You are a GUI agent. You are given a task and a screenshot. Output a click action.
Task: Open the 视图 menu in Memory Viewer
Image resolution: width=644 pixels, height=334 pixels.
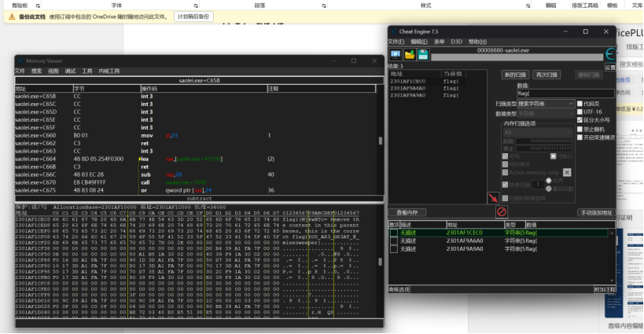[53, 72]
